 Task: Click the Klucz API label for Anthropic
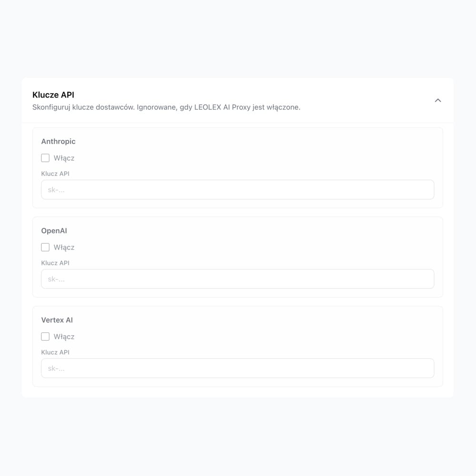click(55, 174)
